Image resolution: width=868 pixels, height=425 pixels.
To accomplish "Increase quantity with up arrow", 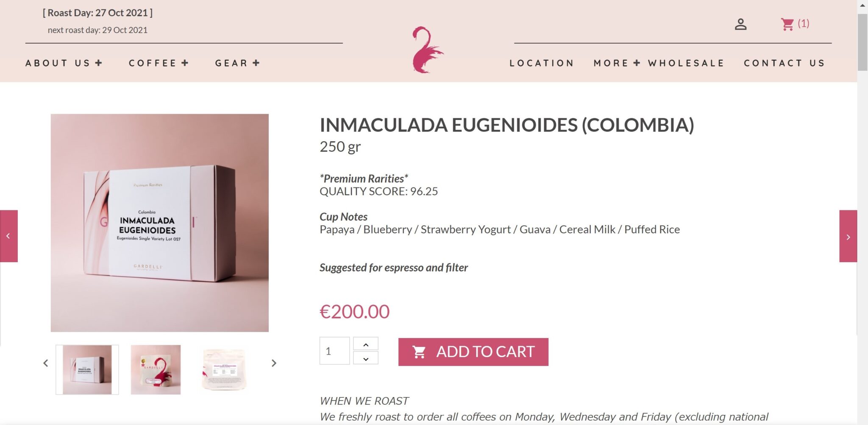I will (x=366, y=344).
